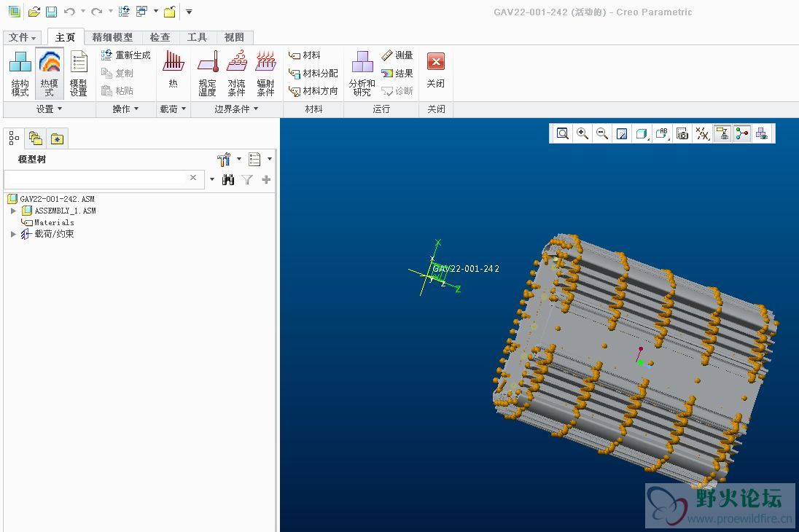
Task: Click 粘贴 paste command
Action: click(117, 90)
